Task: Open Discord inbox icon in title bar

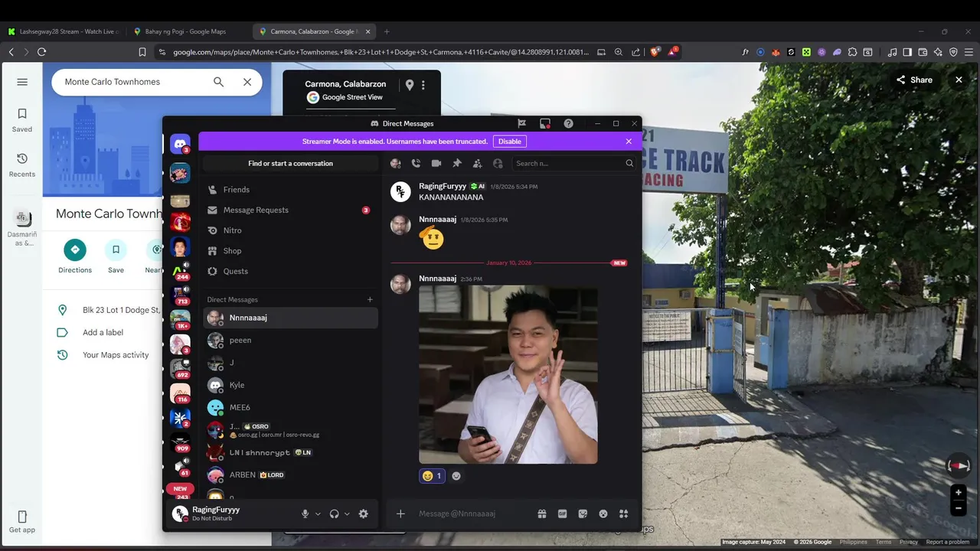Action: click(545, 123)
